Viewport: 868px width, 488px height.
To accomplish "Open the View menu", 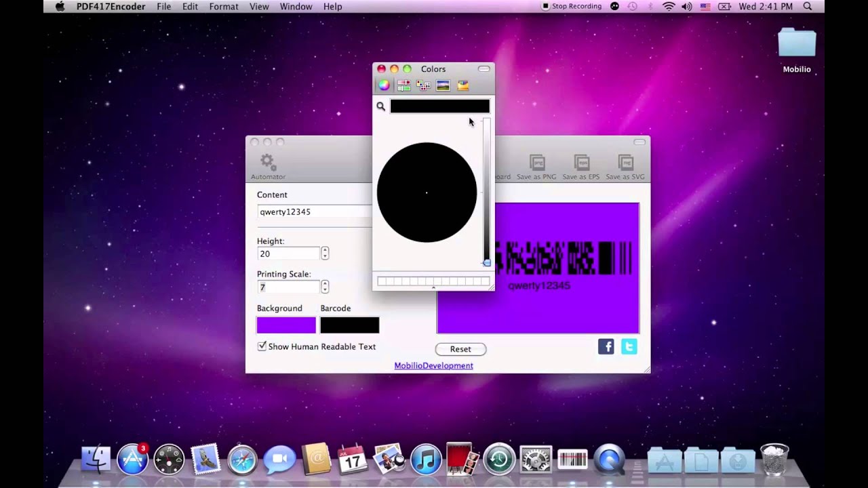I will 259,7.
